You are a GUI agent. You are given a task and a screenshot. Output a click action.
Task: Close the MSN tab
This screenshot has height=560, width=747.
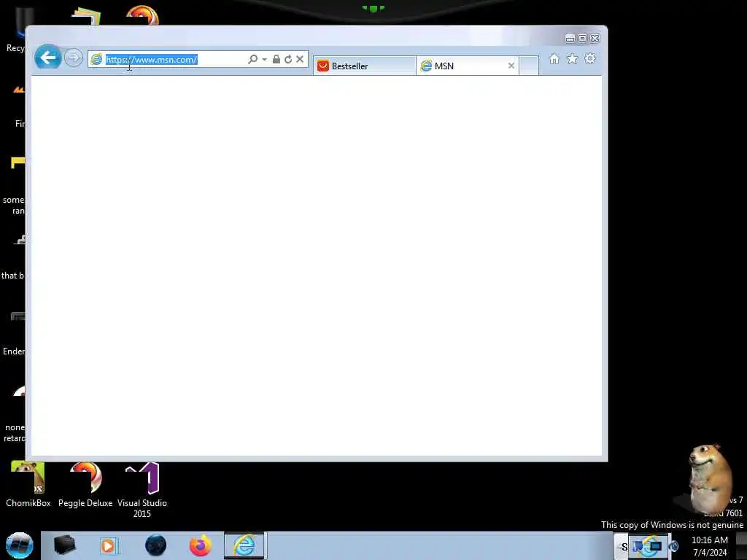[511, 66]
